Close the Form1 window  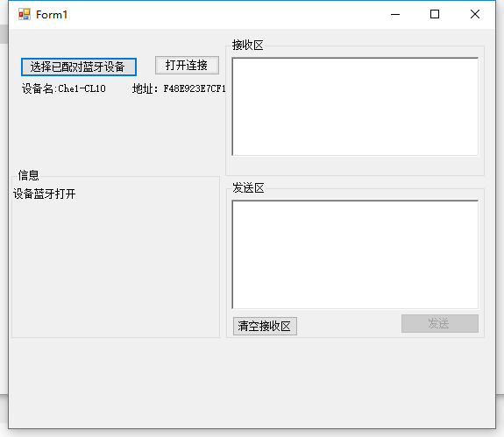click(475, 14)
